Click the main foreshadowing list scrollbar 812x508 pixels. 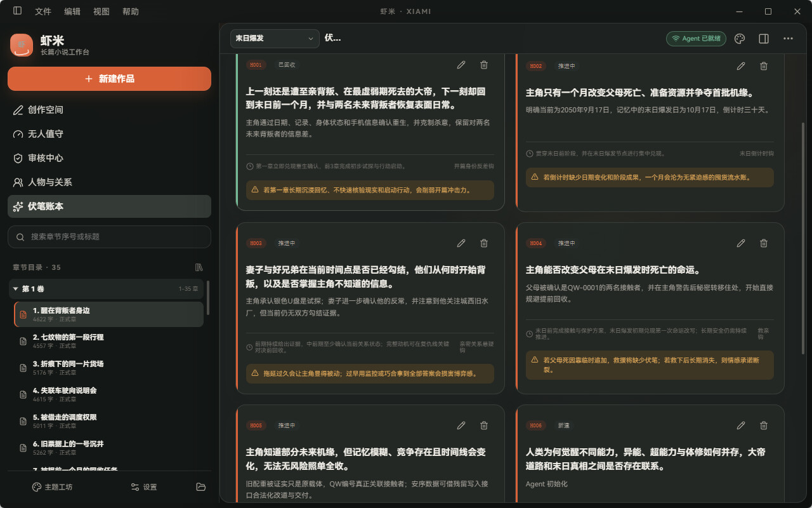click(x=802, y=237)
